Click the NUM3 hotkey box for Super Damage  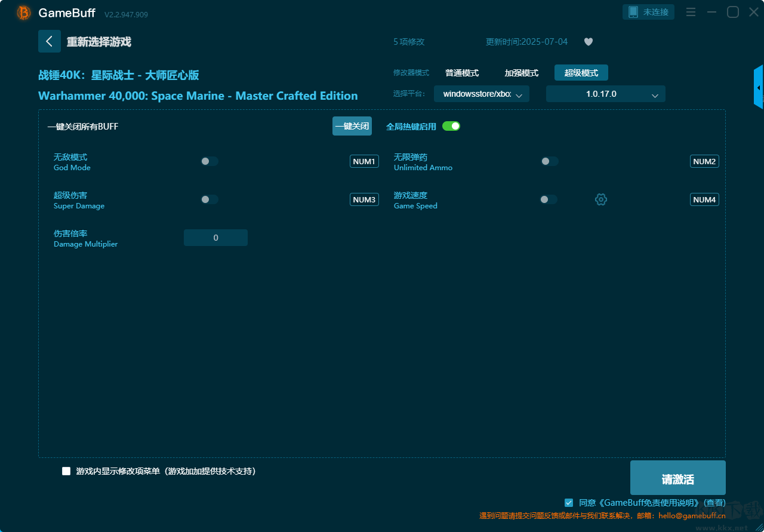tap(364, 199)
